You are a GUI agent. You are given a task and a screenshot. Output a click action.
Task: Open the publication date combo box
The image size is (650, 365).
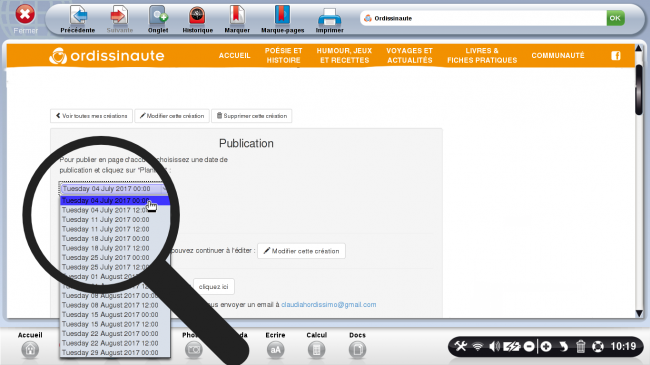point(114,189)
